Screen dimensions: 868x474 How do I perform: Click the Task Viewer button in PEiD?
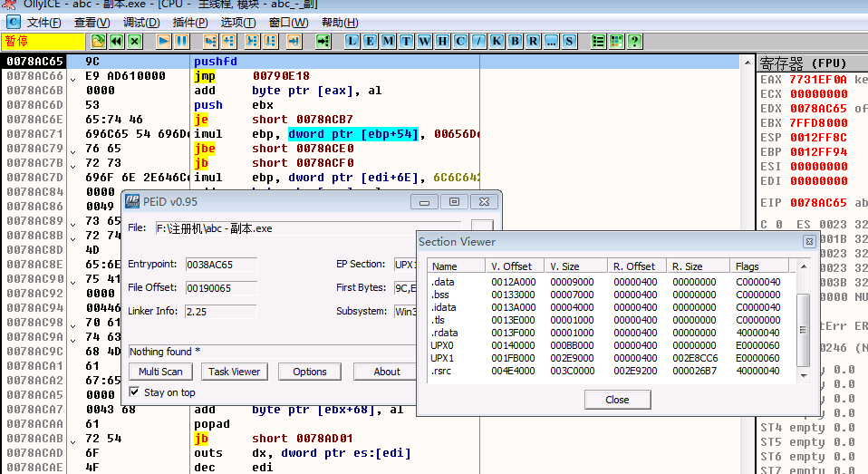click(234, 372)
